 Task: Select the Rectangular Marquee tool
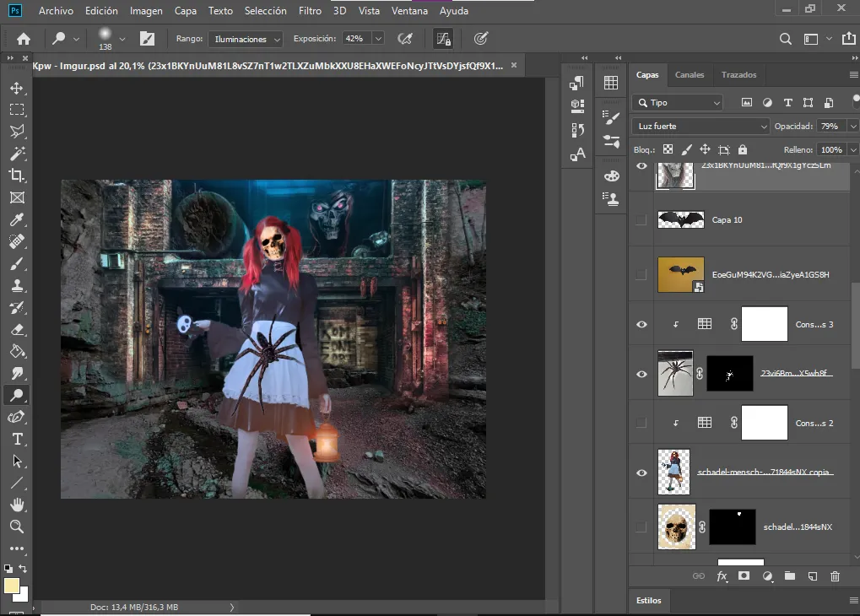(16, 110)
